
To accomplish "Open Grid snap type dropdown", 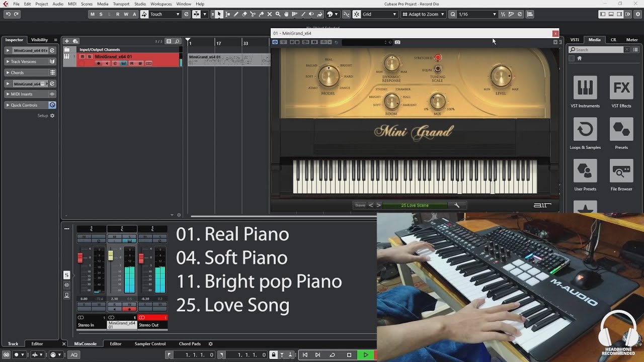I will 380,14.
